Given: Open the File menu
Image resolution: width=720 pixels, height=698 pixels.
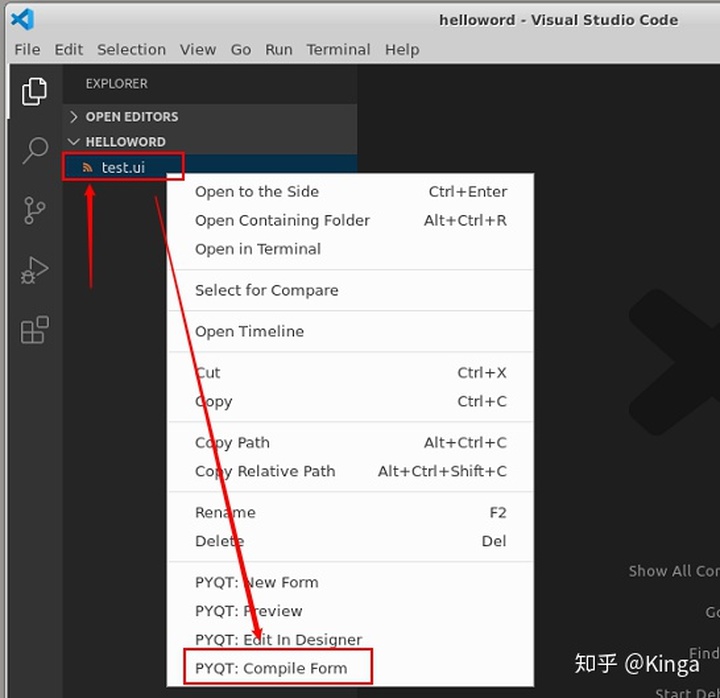Looking at the screenshot, I should (x=27, y=50).
